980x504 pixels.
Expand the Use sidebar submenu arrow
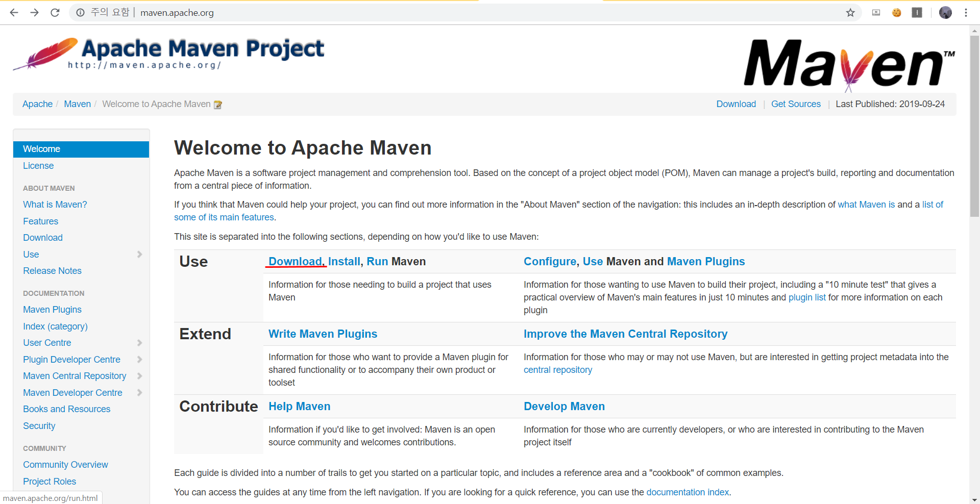coord(139,254)
